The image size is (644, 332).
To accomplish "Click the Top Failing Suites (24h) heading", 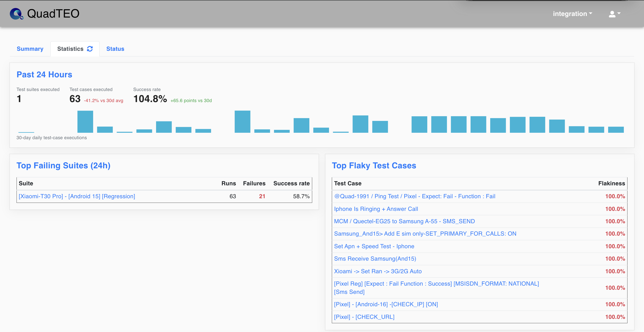I will click(x=63, y=165).
